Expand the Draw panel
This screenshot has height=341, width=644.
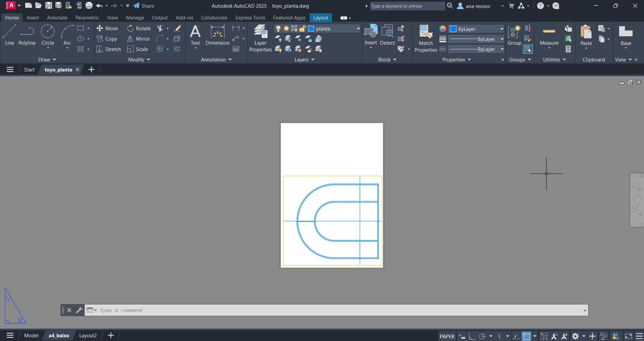pos(47,60)
